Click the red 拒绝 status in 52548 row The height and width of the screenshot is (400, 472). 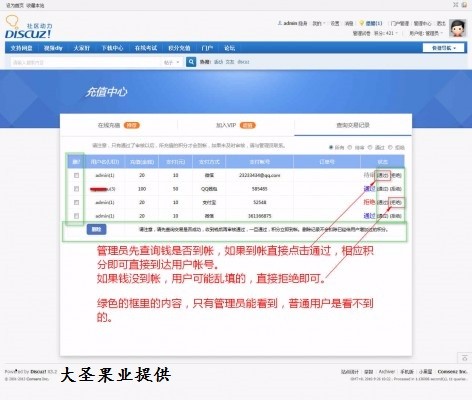[x=369, y=202]
